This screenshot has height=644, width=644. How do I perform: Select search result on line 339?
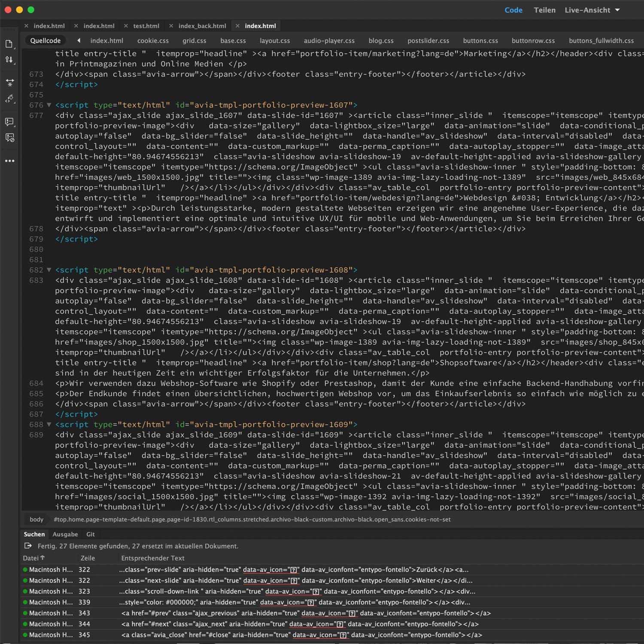pos(333,602)
